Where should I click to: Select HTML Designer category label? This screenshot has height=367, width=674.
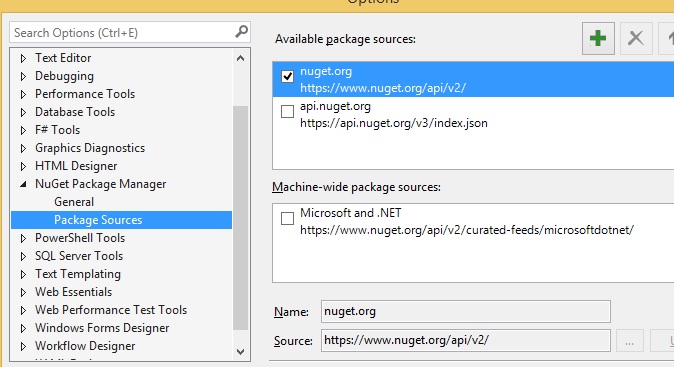point(76,166)
